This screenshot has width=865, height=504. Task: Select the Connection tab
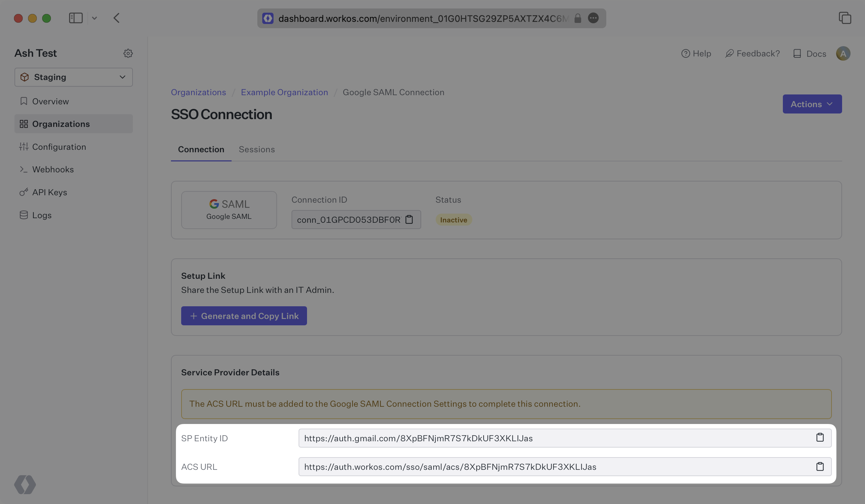[x=202, y=149]
